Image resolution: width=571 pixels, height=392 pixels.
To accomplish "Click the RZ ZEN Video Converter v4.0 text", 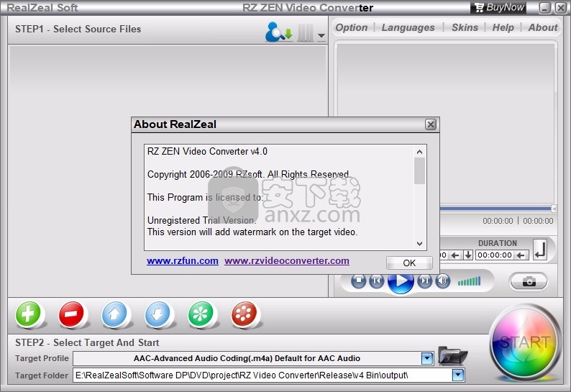I will 207,151.
